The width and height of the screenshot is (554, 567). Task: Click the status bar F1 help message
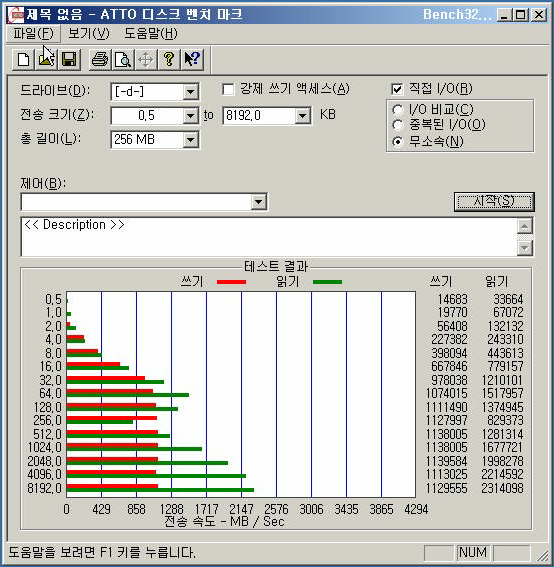pos(102,553)
